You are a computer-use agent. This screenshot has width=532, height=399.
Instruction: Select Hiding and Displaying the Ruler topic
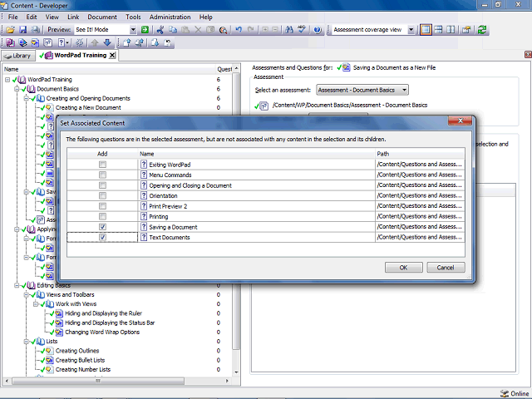pyautogui.click(x=103, y=313)
